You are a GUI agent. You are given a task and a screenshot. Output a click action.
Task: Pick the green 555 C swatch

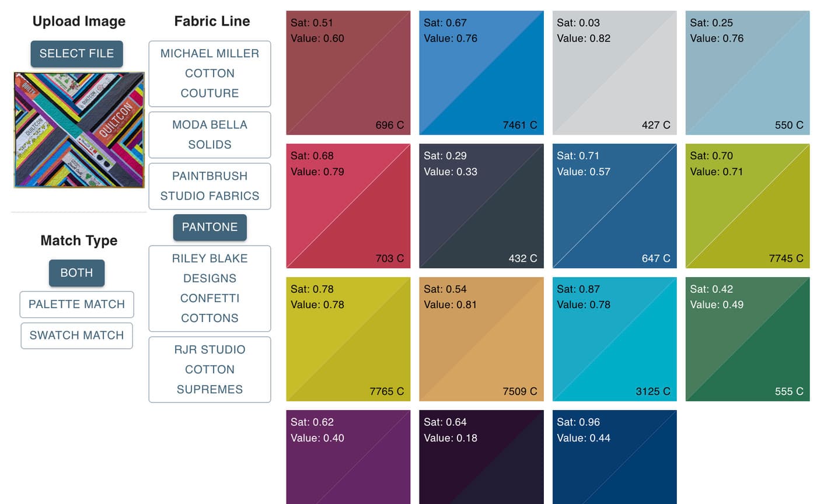click(747, 339)
